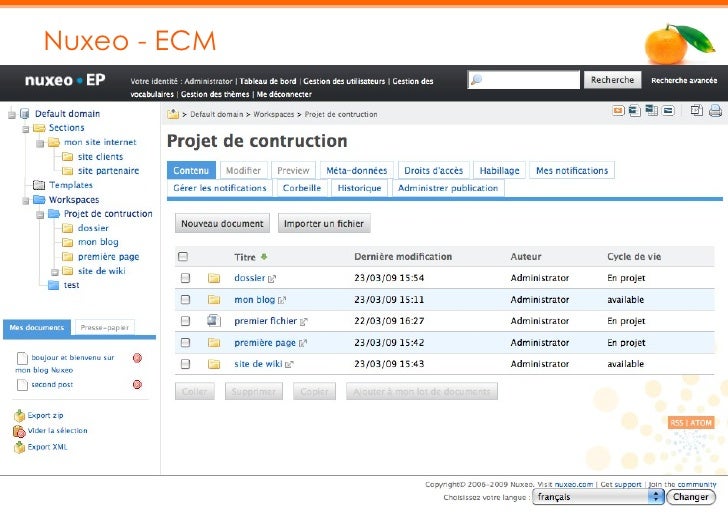This screenshot has height=514, width=728.
Task: Open the 'premier fichier' document title
Action: pos(265,321)
